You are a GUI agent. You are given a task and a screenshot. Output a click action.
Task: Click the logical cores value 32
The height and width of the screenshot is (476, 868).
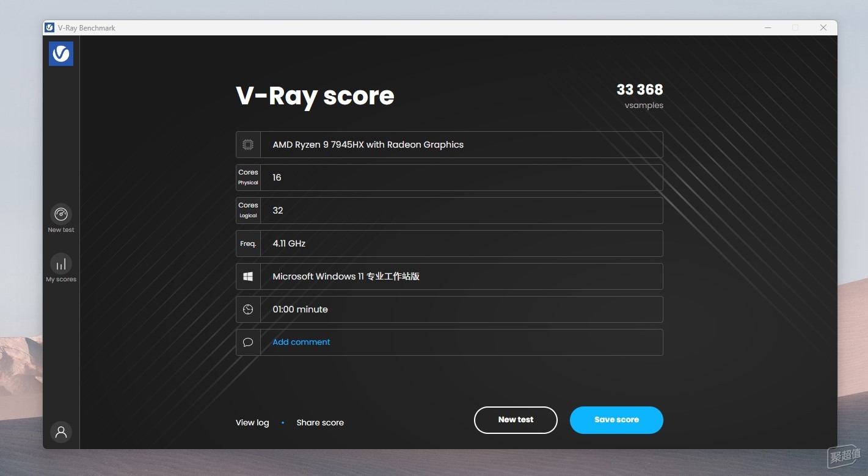click(278, 211)
